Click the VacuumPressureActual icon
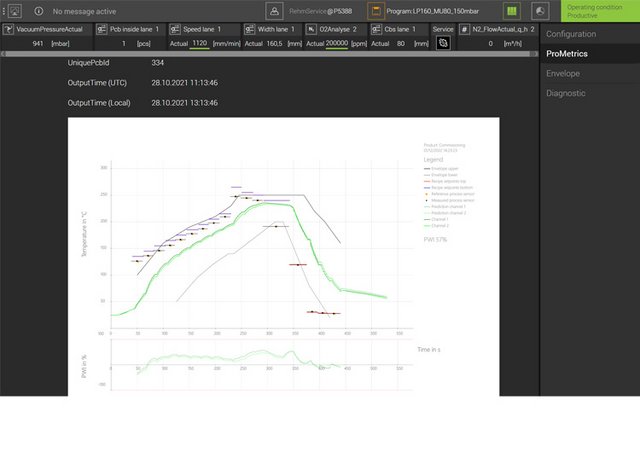 [9, 30]
